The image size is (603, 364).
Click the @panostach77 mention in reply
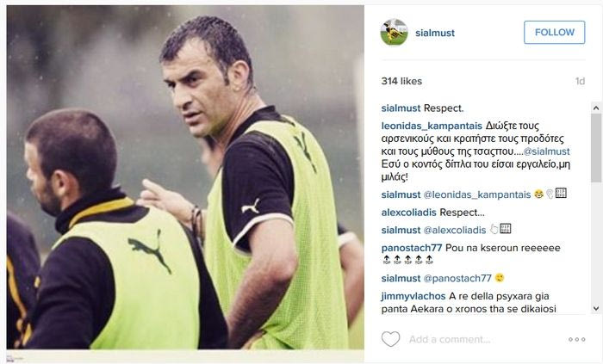point(457,278)
